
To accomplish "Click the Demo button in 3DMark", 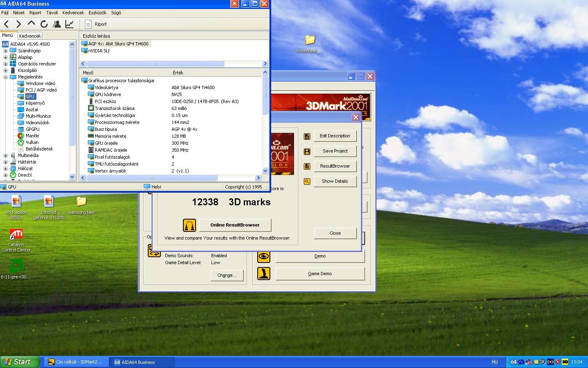I will pos(320,256).
